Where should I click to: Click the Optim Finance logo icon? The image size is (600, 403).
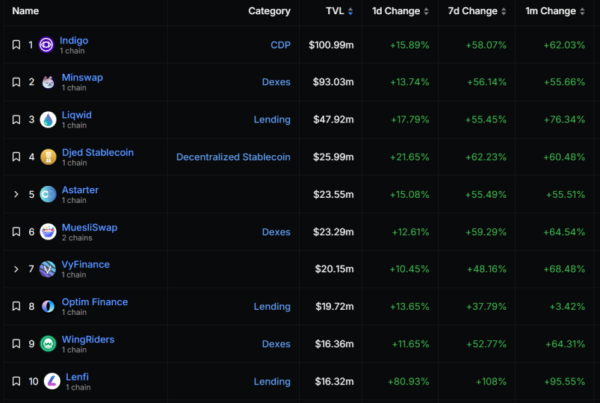[47, 306]
